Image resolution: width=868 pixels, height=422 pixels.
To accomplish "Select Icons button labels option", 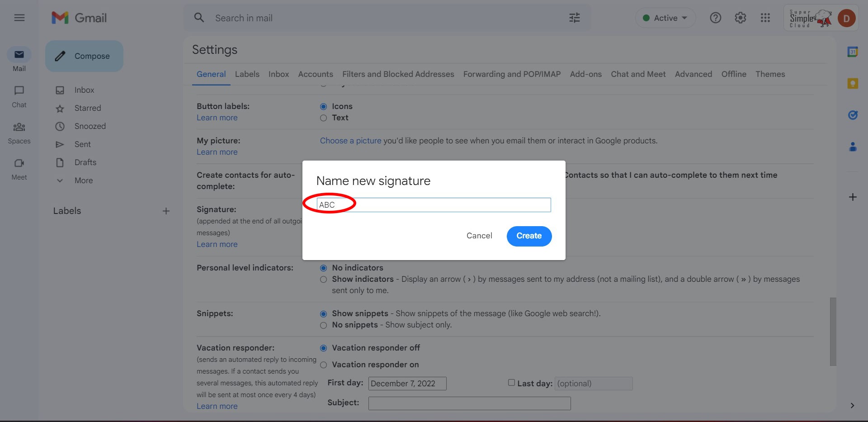I will 323,107.
